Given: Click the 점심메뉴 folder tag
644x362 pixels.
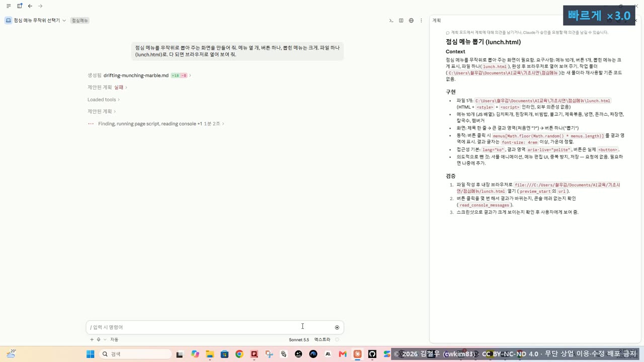Looking at the screenshot, I should [x=80, y=21].
